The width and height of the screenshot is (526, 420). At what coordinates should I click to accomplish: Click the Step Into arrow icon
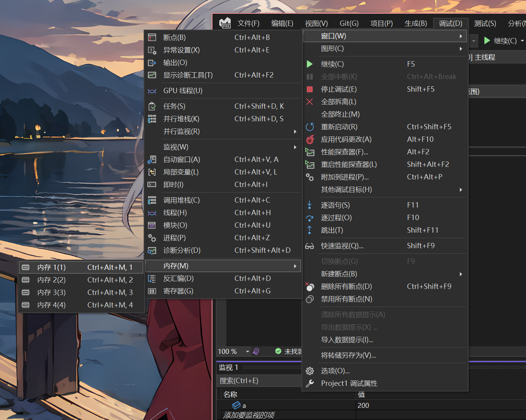click(x=309, y=205)
